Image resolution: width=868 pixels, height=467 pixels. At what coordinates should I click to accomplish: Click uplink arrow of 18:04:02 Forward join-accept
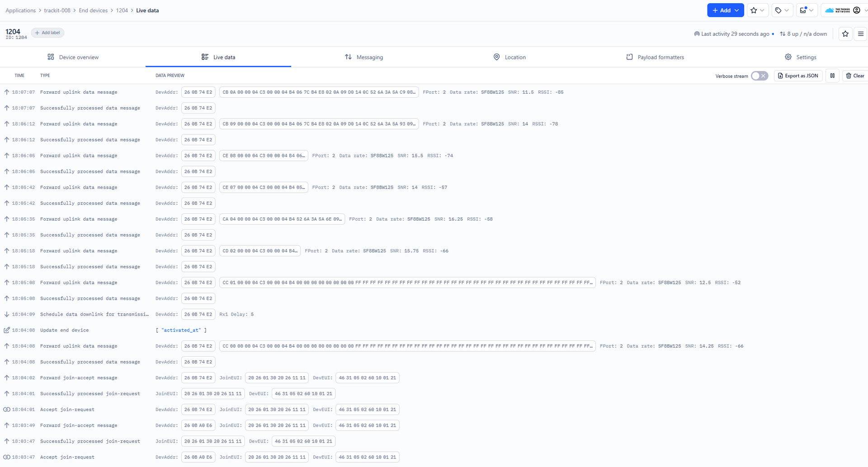click(7, 378)
